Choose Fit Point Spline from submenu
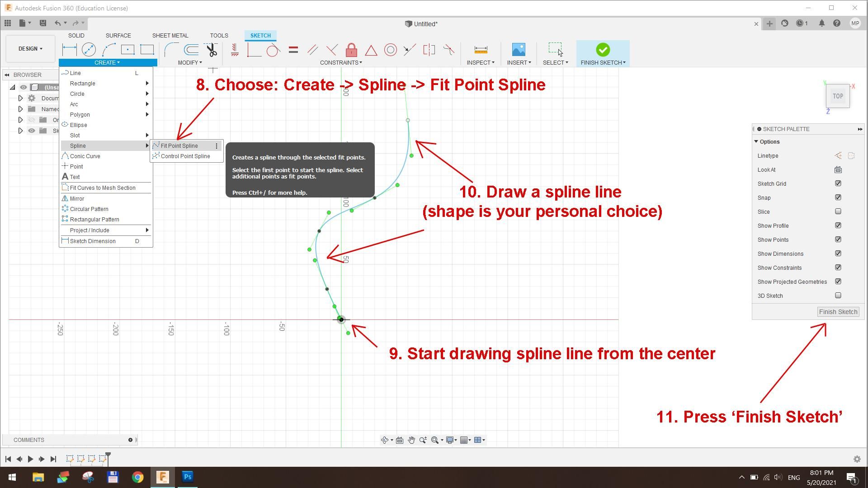Viewport: 868px width, 488px height. tap(179, 146)
